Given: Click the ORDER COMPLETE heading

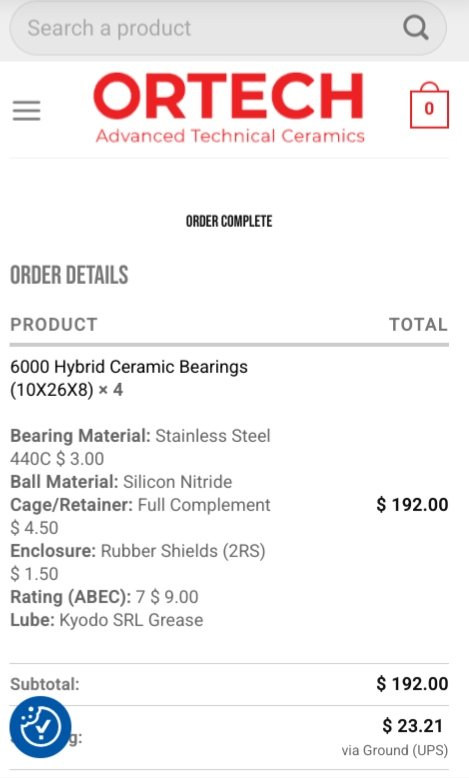Looking at the screenshot, I should tap(229, 221).
